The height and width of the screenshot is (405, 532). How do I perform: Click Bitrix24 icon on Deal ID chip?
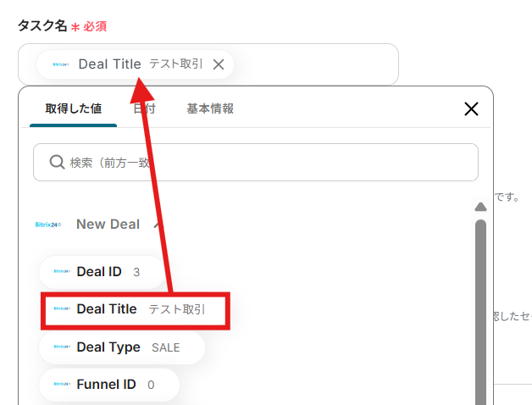61,272
